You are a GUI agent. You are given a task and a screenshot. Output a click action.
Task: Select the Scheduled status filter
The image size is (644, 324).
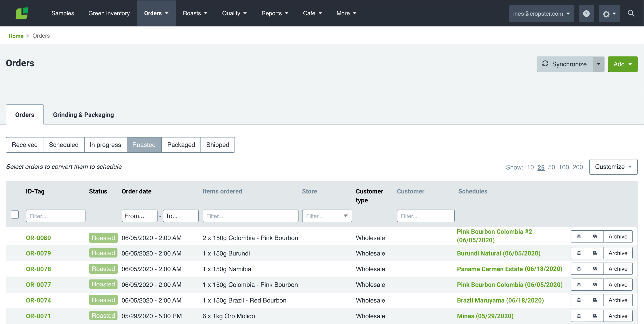tap(64, 145)
